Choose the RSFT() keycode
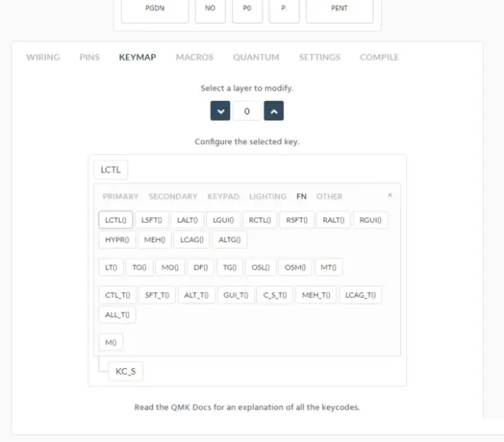The image size is (504, 442). point(297,220)
